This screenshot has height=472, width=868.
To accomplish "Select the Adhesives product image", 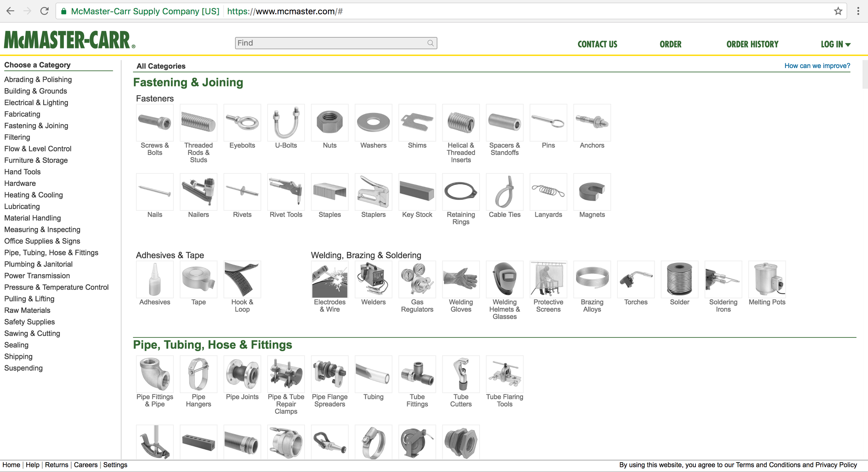I will (154, 279).
